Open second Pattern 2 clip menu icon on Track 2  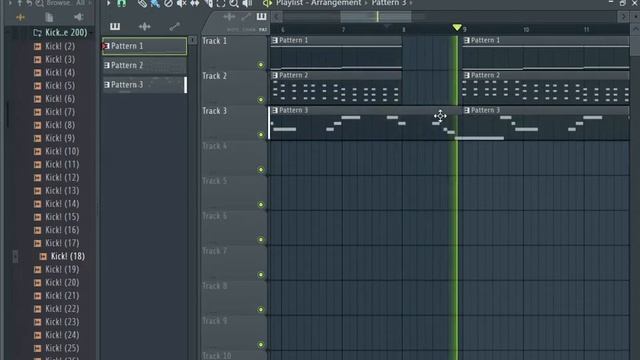pos(467,76)
